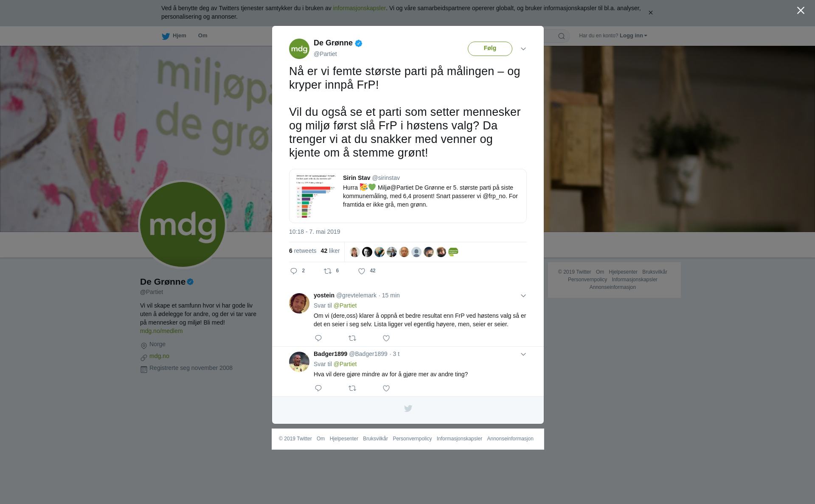The image size is (815, 504).
Task: Open the chevron menu beside Følg
Action: coord(523,49)
